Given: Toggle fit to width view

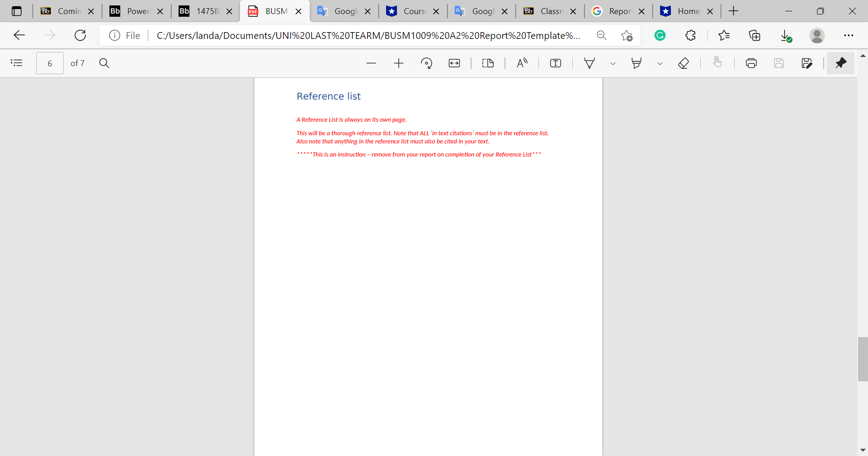Looking at the screenshot, I should [x=454, y=63].
